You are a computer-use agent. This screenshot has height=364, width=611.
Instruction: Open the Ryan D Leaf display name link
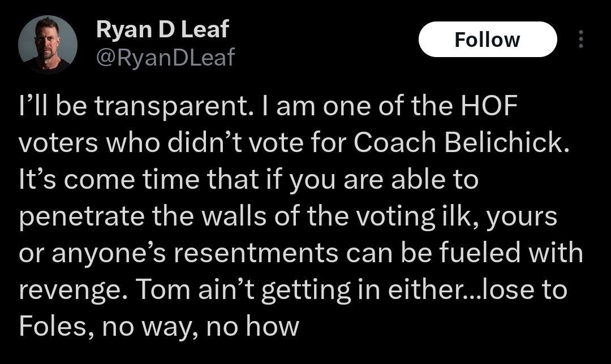point(162,29)
